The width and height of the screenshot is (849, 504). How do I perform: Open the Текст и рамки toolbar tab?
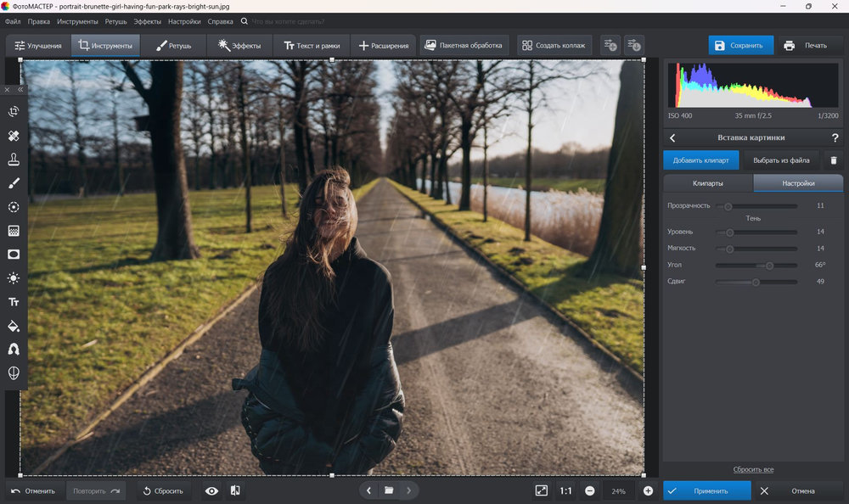[x=312, y=46]
